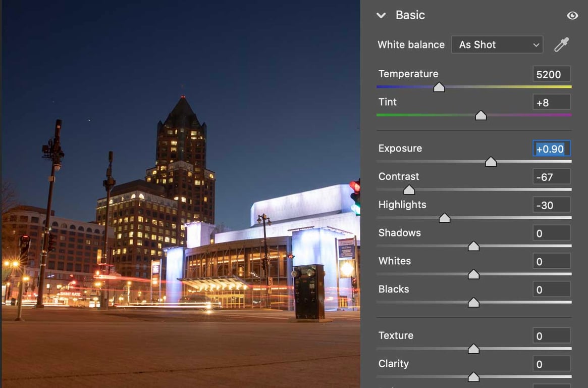Collapse the Basic panel with its chevron
588x388 pixels.
[381, 15]
